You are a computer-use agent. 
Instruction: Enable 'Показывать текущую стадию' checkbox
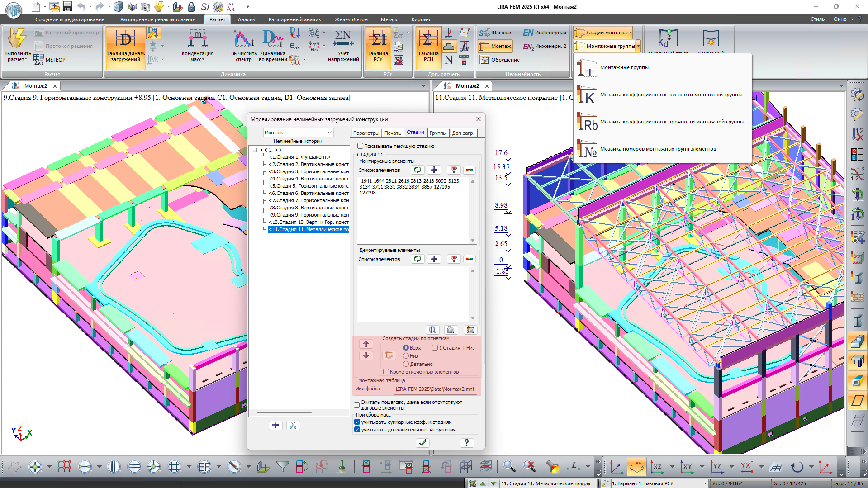click(x=360, y=146)
